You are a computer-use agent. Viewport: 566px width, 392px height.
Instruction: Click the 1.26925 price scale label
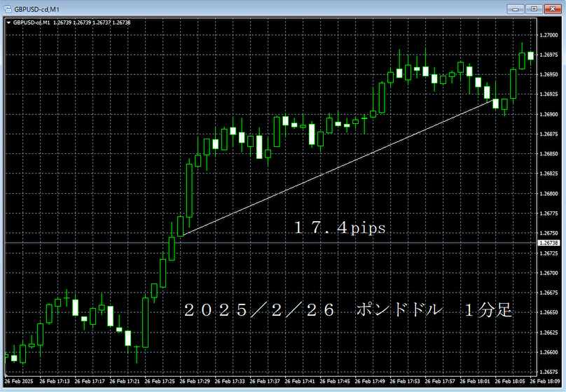pos(548,94)
